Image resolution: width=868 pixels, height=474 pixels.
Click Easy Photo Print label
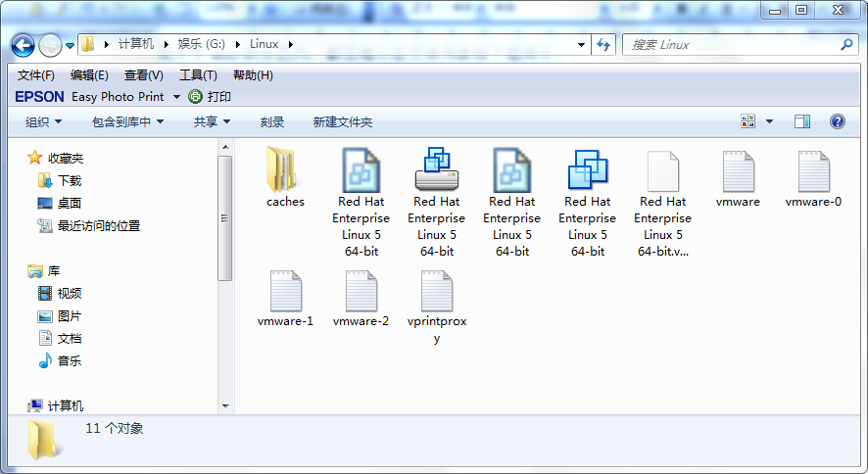pos(118,97)
